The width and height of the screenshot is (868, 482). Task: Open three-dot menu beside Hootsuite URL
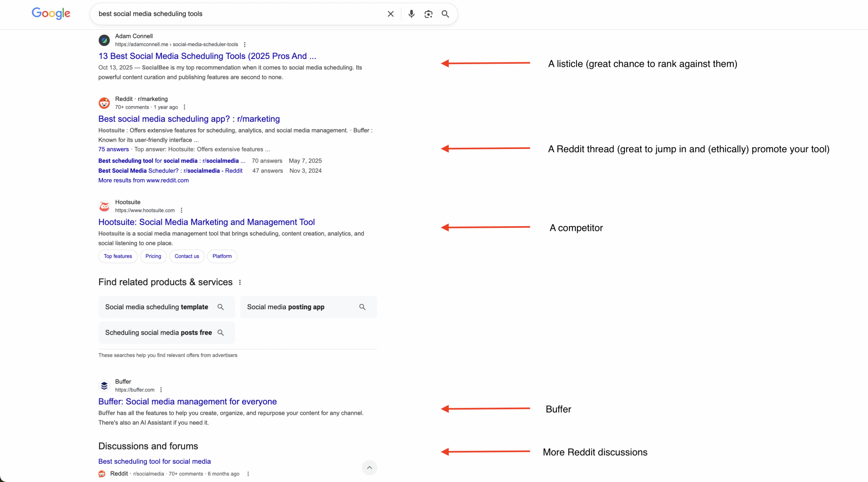tap(181, 210)
